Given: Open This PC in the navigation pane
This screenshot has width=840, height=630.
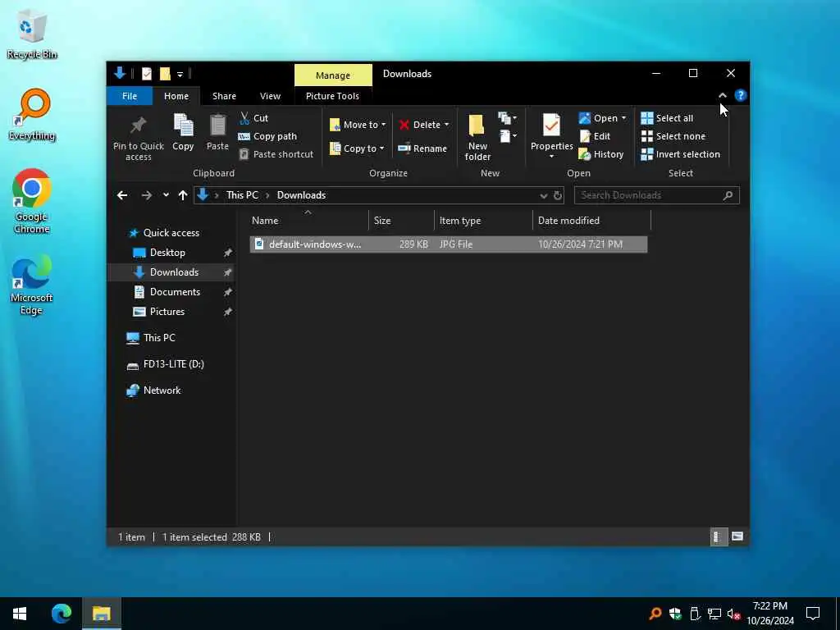Looking at the screenshot, I should click(x=159, y=338).
